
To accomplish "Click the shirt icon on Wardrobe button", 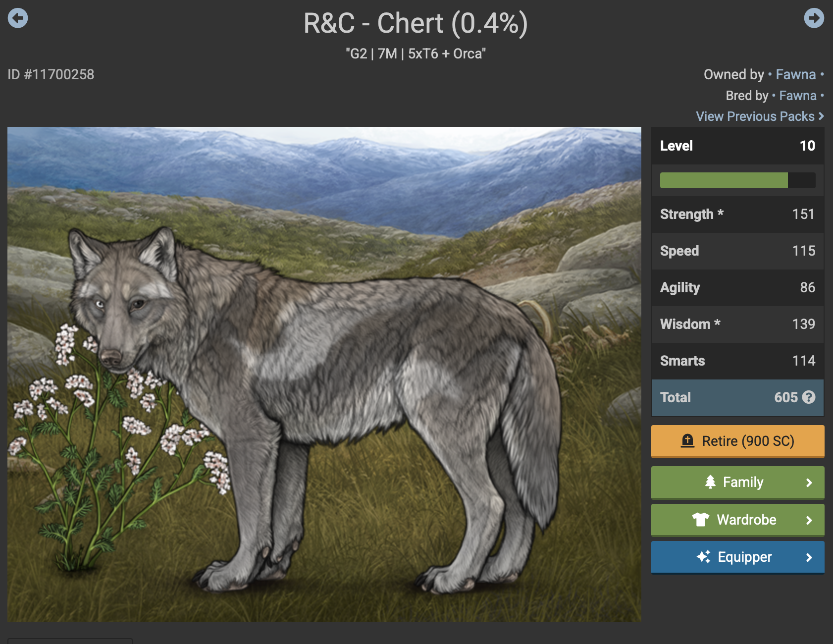I will coord(701,520).
